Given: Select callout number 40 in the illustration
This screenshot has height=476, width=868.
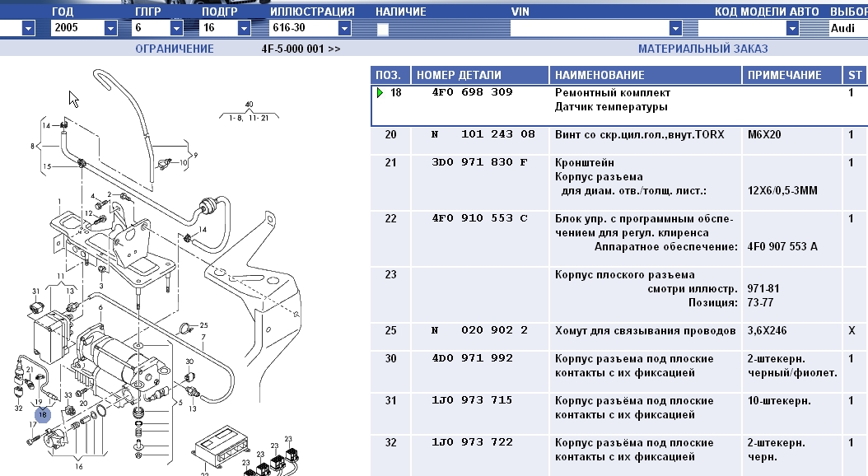Looking at the screenshot, I should (x=249, y=105).
